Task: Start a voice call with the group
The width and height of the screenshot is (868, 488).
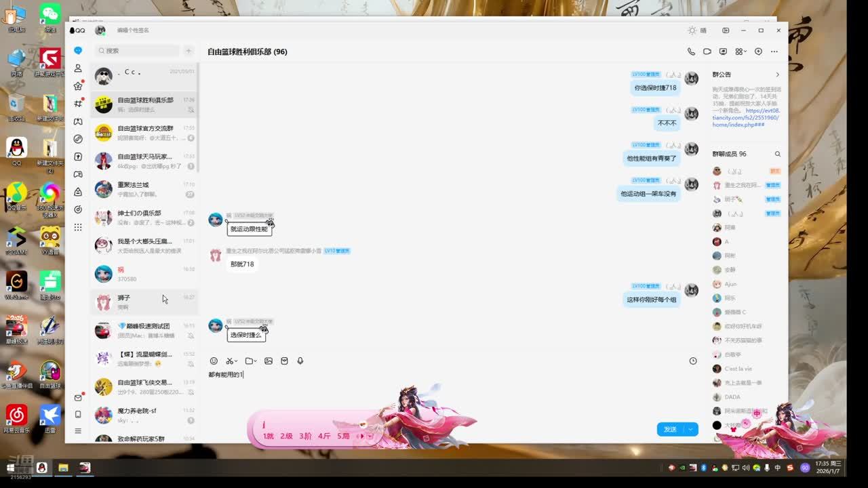Action: click(691, 52)
